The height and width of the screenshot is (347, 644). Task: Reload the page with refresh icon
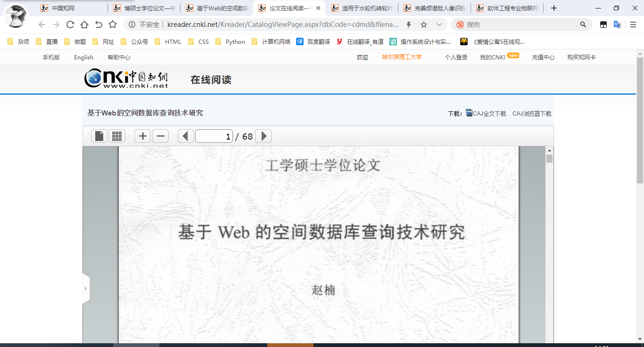pos(70,25)
